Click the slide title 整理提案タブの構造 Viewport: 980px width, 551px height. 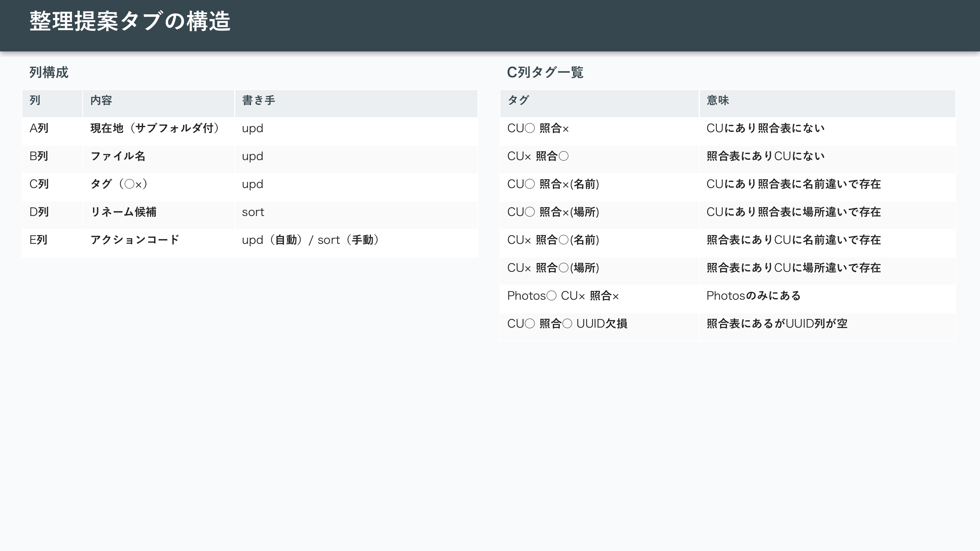coord(130,21)
